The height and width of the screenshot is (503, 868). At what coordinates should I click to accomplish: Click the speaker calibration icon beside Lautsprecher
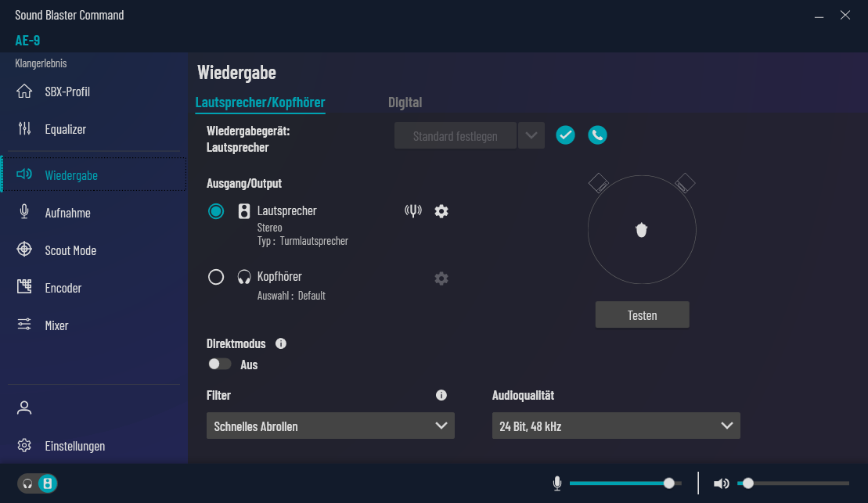(413, 210)
